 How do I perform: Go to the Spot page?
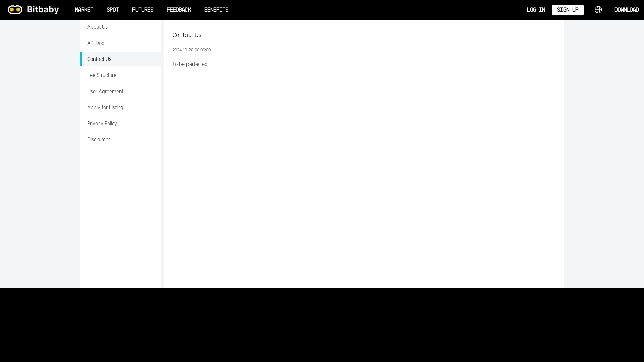tap(113, 10)
